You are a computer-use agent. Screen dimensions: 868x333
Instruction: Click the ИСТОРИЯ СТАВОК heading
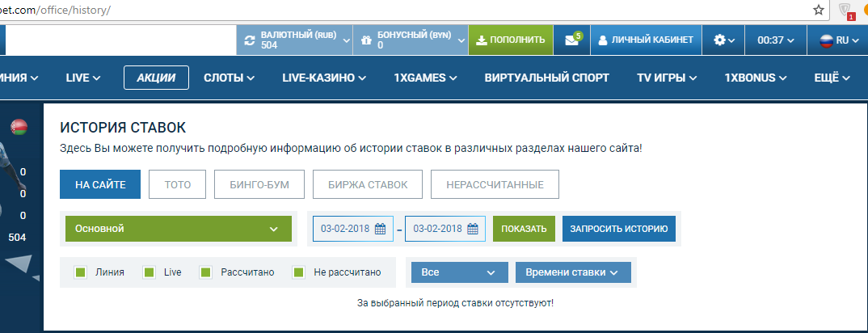123,128
